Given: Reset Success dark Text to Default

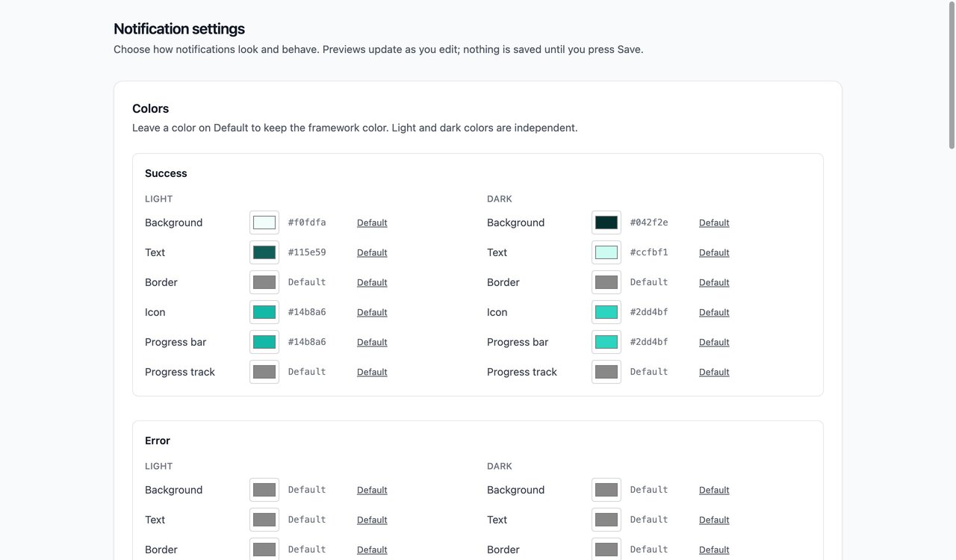Looking at the screenshot, I should click(x=714, y=252).
